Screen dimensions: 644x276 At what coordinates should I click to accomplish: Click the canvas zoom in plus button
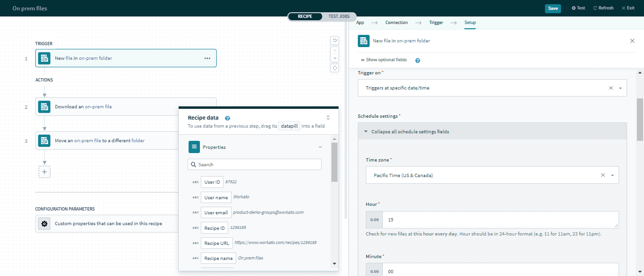click(335, 50)
